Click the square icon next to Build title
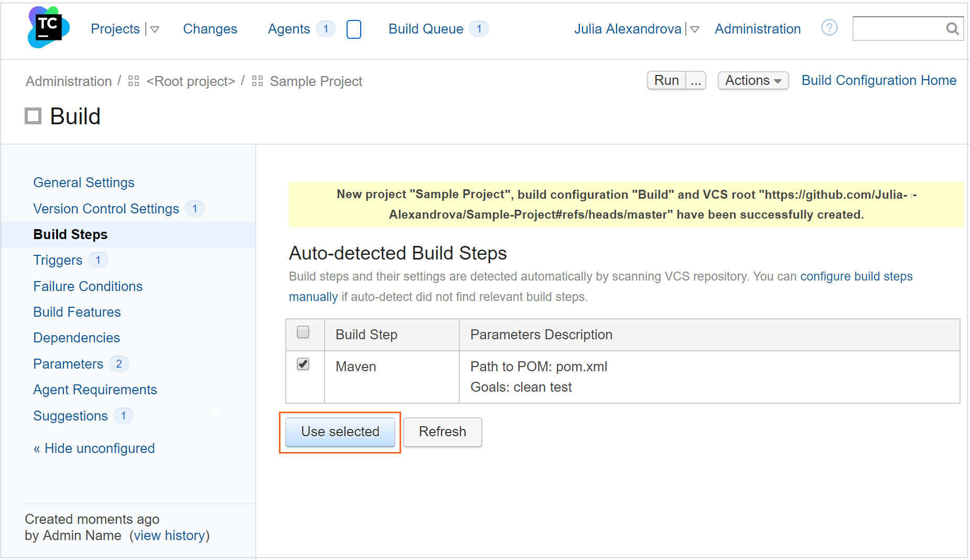970x560 pixels. coord(32,116)
